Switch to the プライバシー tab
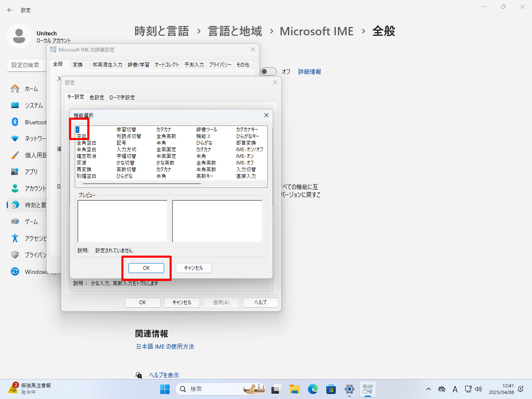The image size is (532, 399). click(220, 64)
